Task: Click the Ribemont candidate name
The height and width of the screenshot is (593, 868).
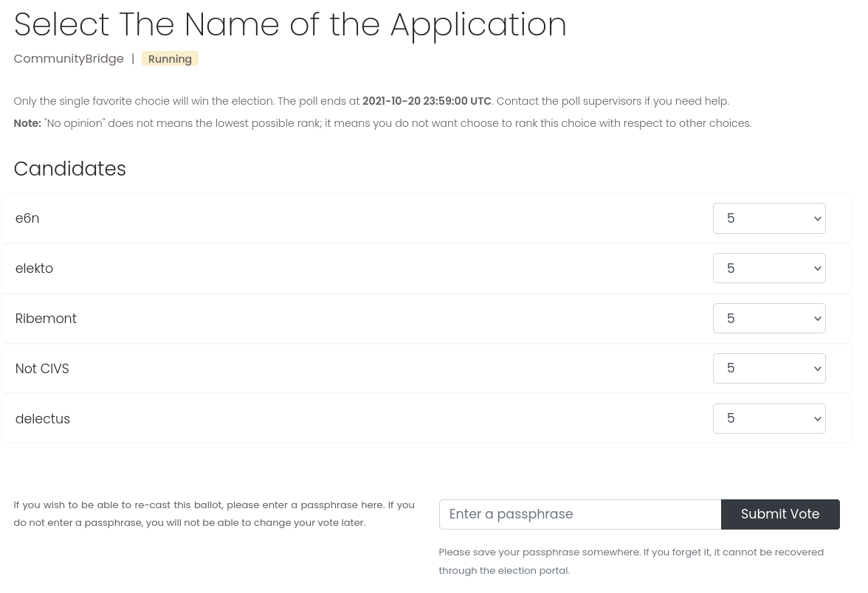Action: pos(46,319)
